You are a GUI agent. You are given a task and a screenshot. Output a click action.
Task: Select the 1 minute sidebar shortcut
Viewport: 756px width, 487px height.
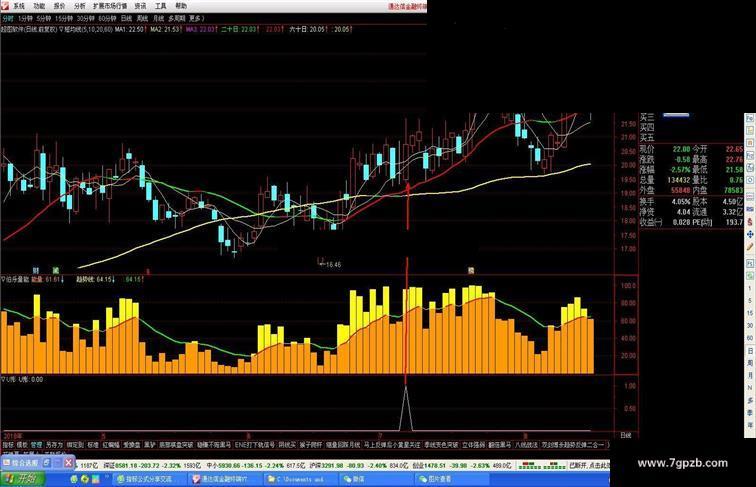[x=750, y=288]
